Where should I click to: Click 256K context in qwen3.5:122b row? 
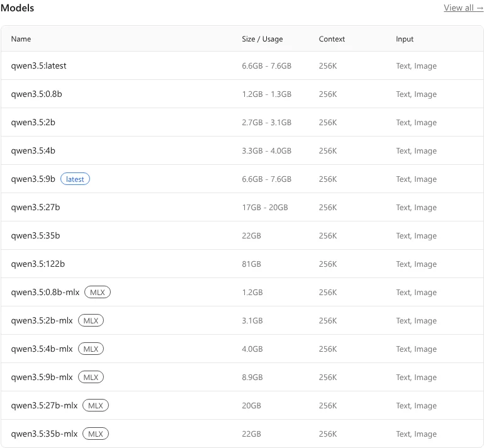click(328, 264)
